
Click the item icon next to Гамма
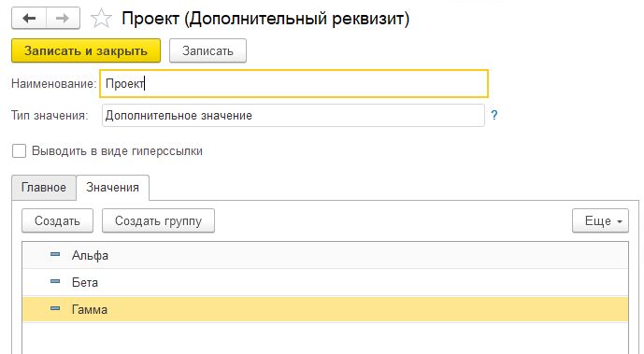pyautogui.click(x=55, y=309)
